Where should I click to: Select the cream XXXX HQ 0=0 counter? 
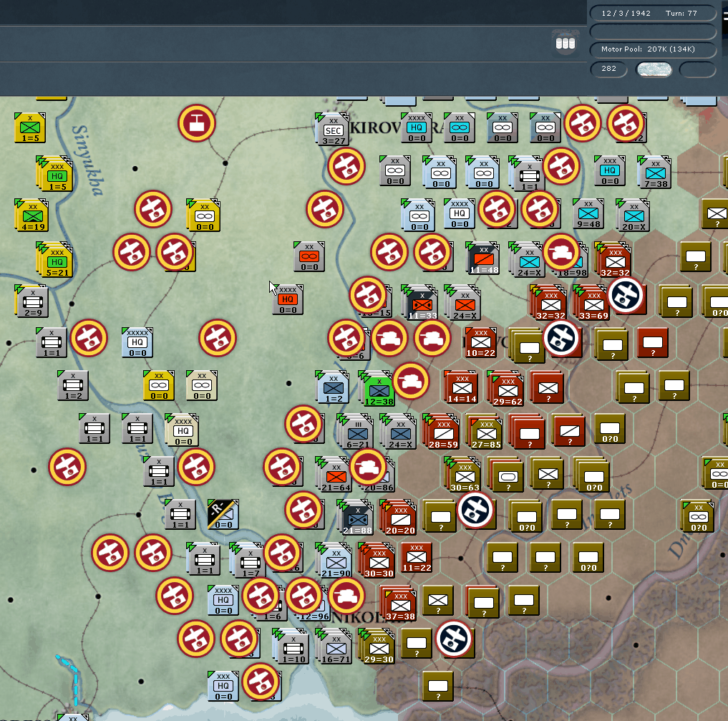click(x=183, y=430)
